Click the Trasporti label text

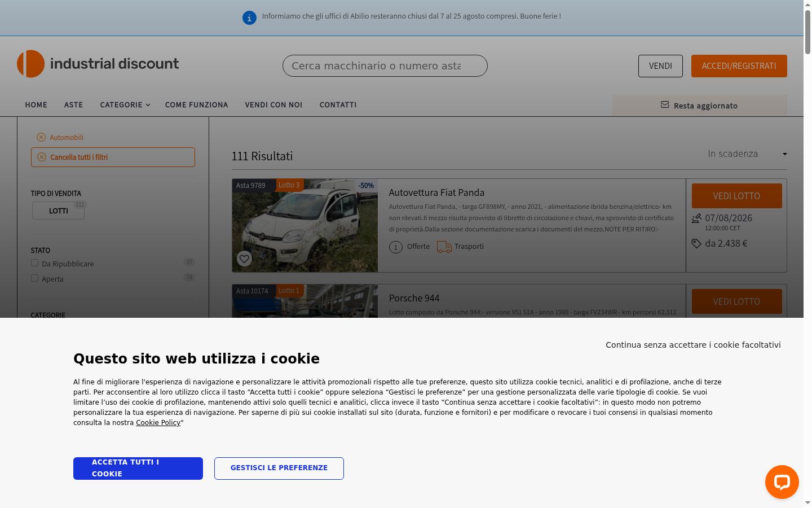tap(469, 247)
